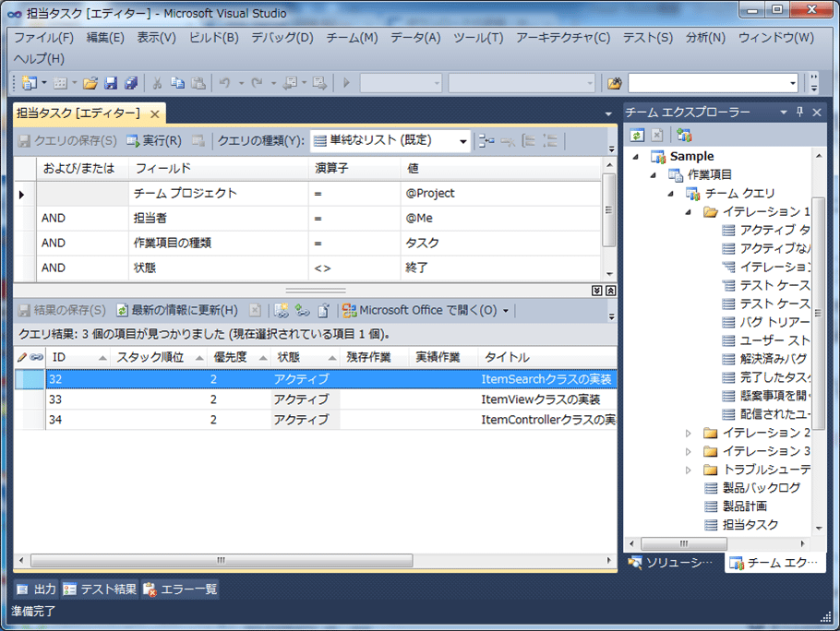Image resolution: width=840 pixels, height=631 pixels.
Task: Click the Save All icon
Action: tap(131, 83)
